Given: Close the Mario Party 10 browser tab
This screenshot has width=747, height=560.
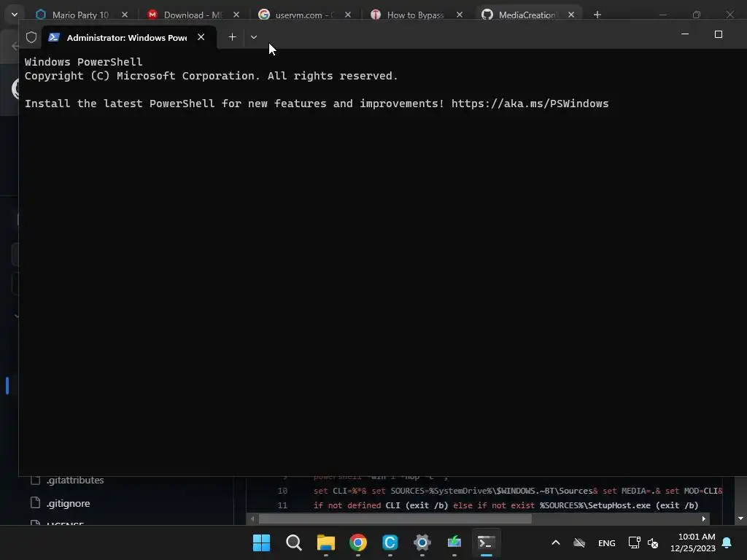Looking at the screenshot, I should pyautogui.click(x=125, y=15).
